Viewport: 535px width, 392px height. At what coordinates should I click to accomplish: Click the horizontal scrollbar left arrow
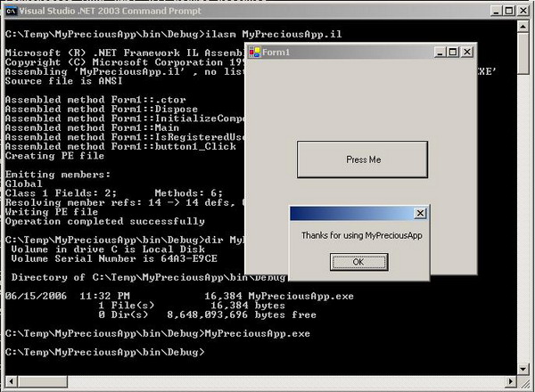[x=11, y=381]
